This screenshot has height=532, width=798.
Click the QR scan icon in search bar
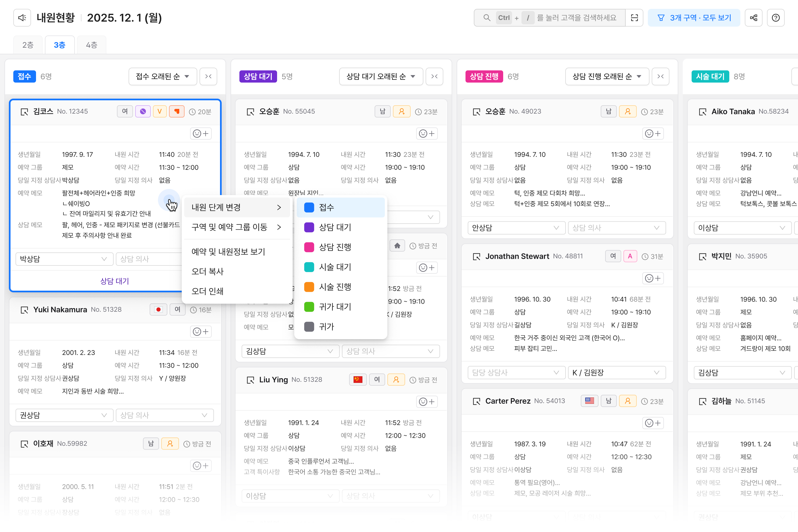(634, 18)
